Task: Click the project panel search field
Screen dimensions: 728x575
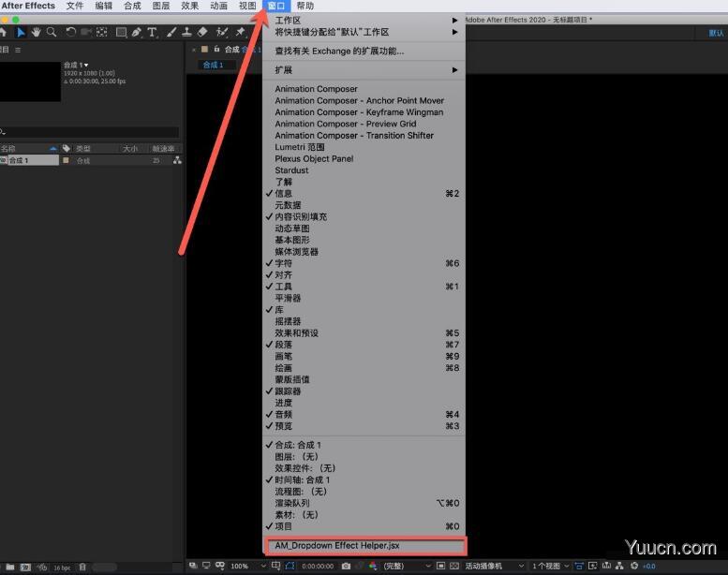Action: (x=90, y=132)
